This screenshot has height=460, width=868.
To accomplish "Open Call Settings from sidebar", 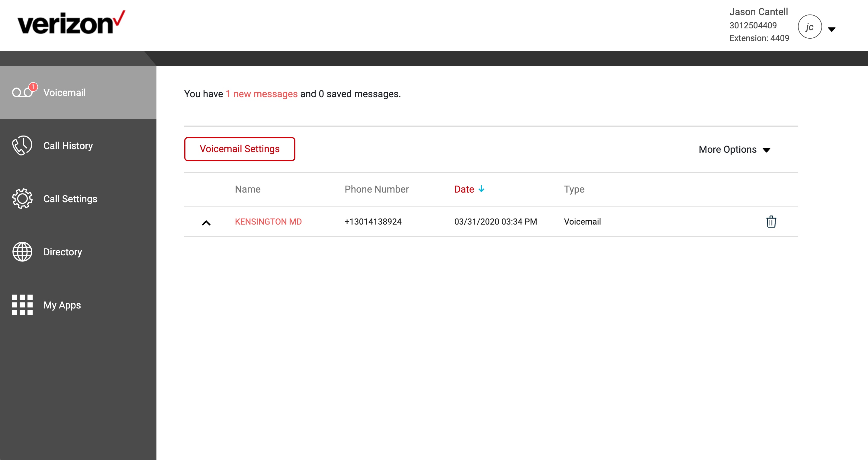I will point(78,199).
